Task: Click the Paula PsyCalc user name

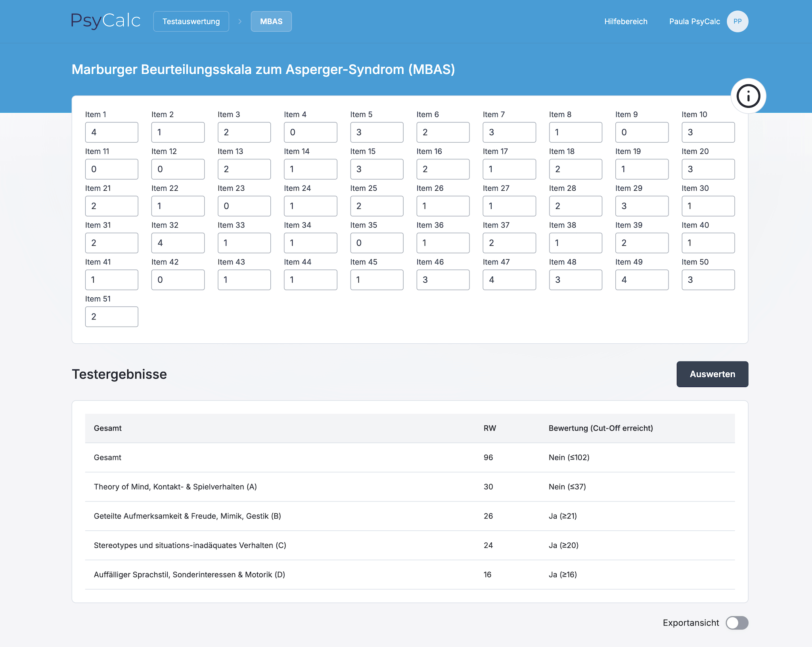Action: [x=694, y=21]
